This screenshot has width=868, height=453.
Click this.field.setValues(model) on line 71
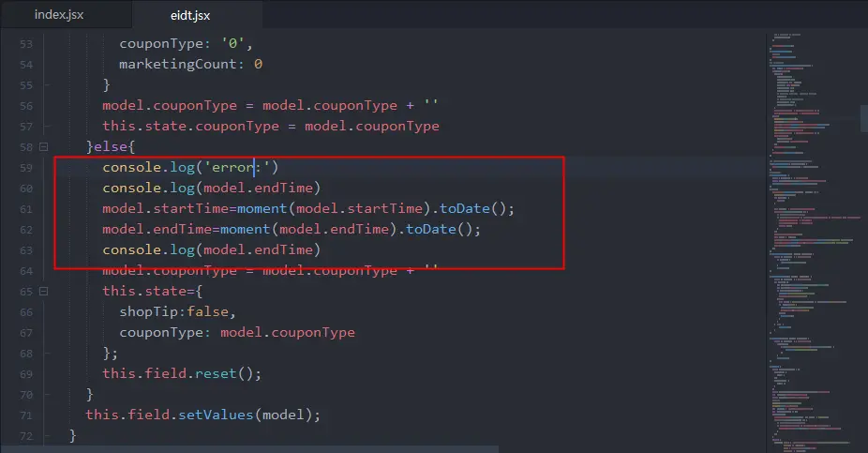pyautogui.click(x=202, y=415)
